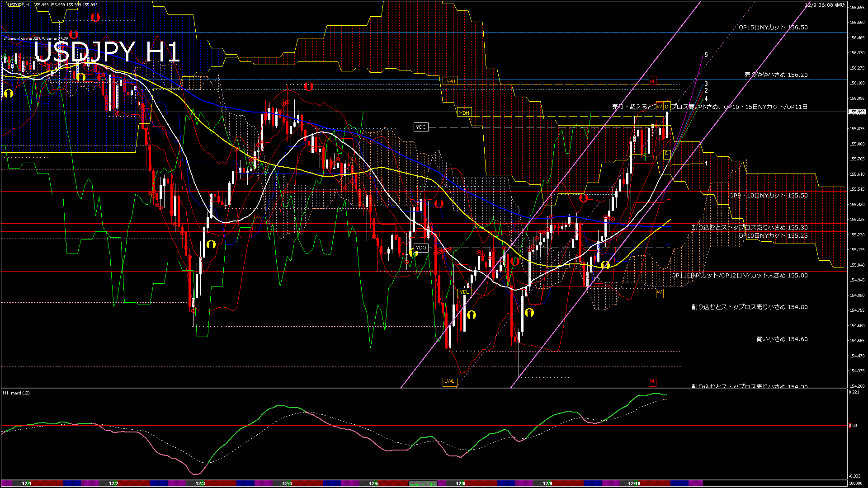Image resolution: width=868 pixels, height=488 pixels.
Task: Click the LWH label box
Action: tap(450, 80)
